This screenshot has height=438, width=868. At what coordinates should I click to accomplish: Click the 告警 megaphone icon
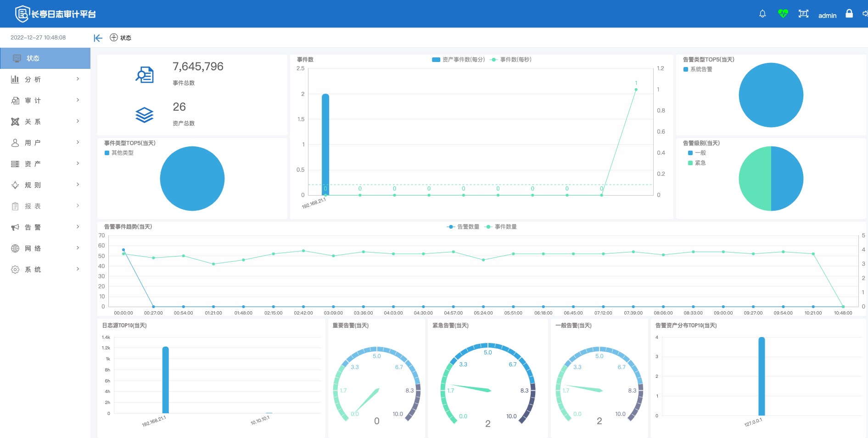tap(15, 227)
